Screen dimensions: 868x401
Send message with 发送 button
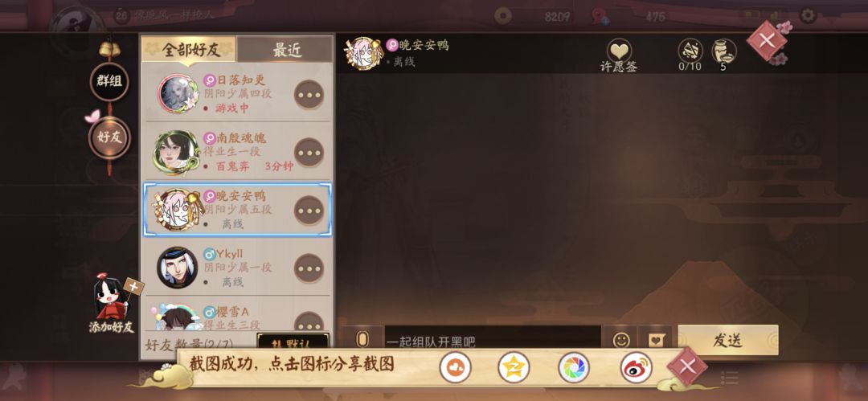(x=728, y=340)
